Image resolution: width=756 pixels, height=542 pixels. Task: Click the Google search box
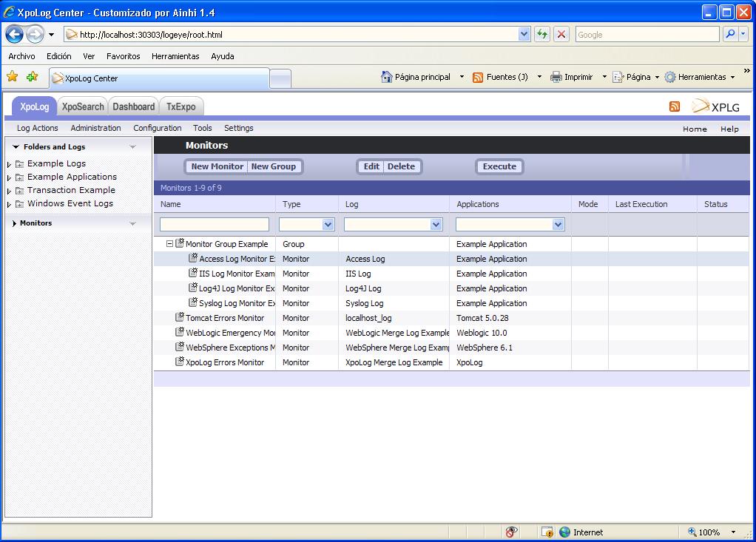[647, 34]
